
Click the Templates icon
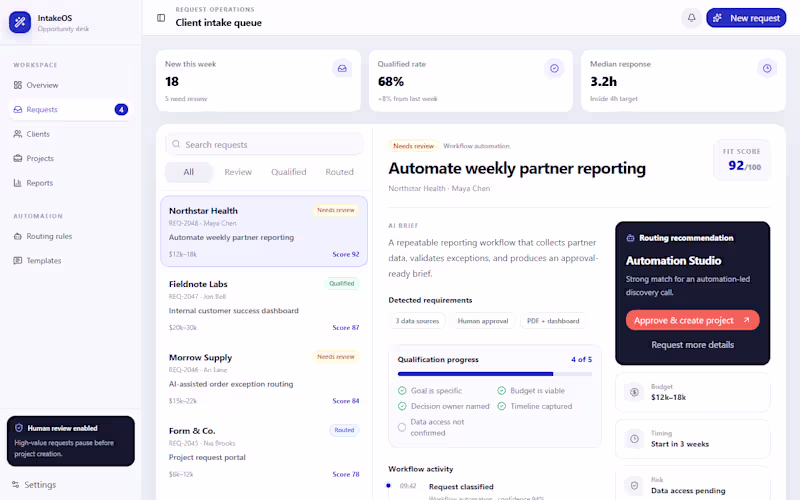(x=18, y=261)
